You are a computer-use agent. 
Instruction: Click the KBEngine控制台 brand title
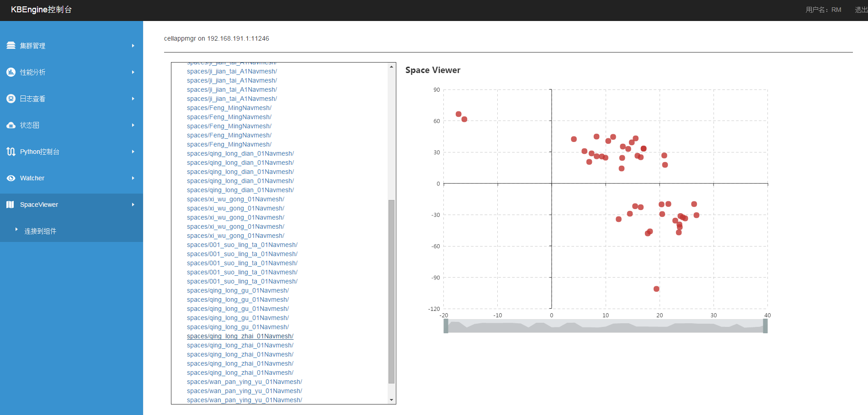pos(41,10)
